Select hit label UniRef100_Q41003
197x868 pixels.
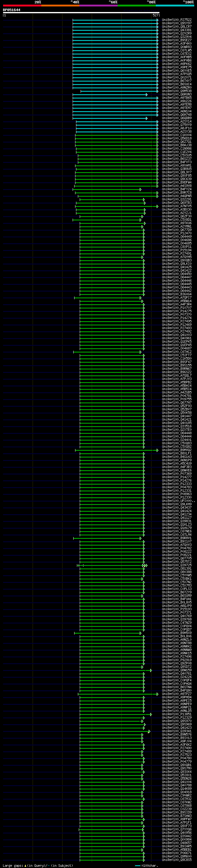point(176,335)
